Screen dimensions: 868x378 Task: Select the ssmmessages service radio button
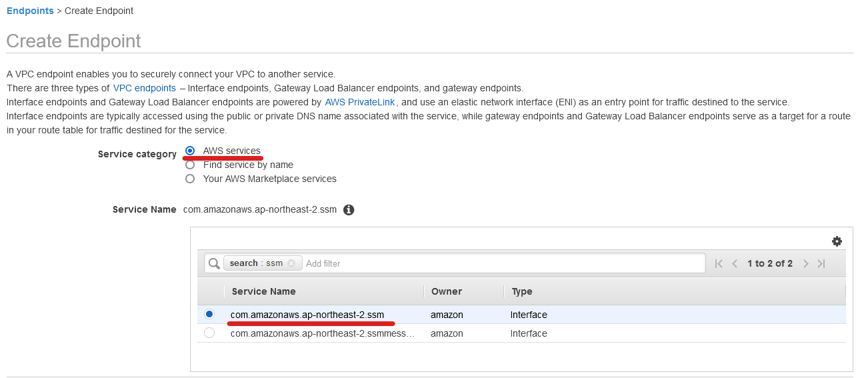tap(209, 333)
